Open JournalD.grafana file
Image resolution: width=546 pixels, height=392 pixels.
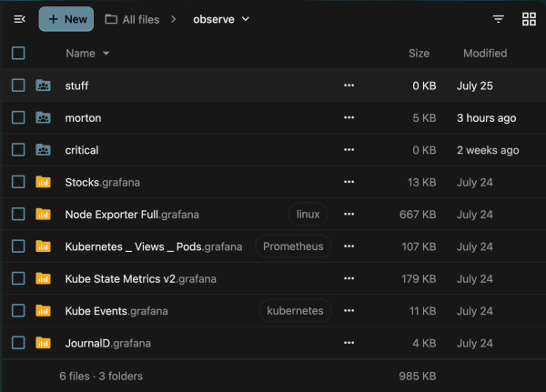108,343
